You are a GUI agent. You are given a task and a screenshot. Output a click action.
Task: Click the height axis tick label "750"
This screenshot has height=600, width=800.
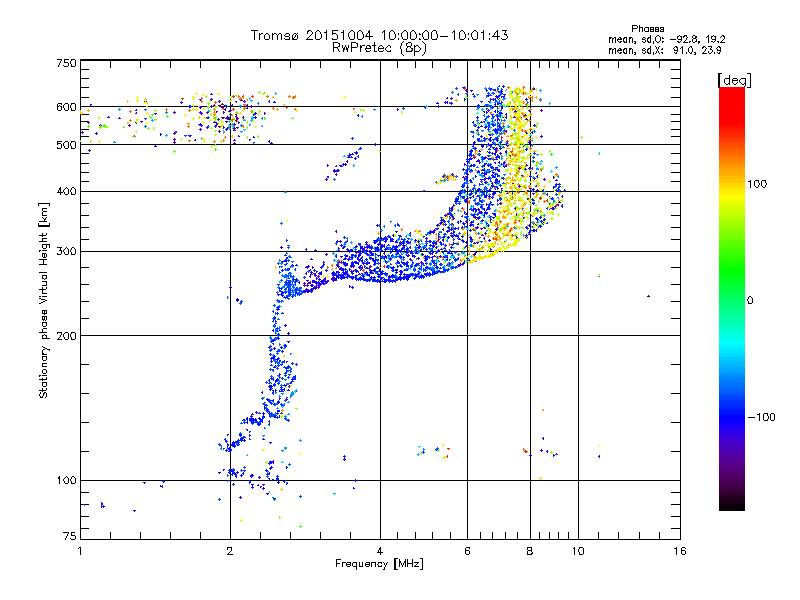66,63
